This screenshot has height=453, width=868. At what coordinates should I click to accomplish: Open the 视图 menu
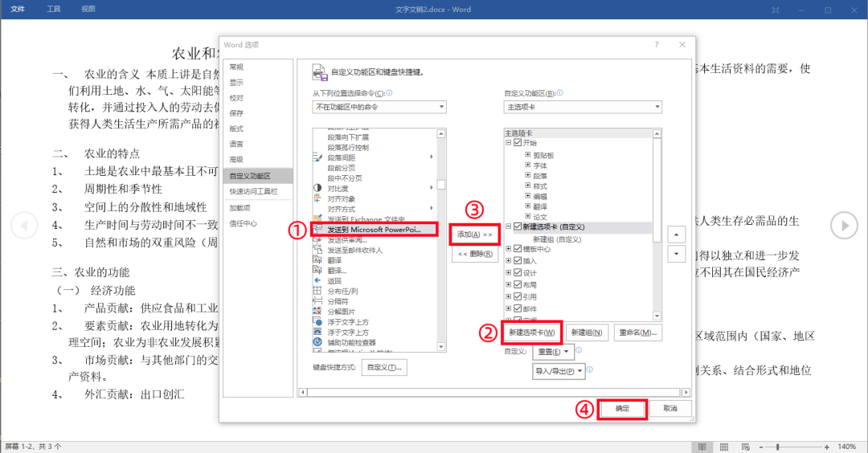(88, 10)
